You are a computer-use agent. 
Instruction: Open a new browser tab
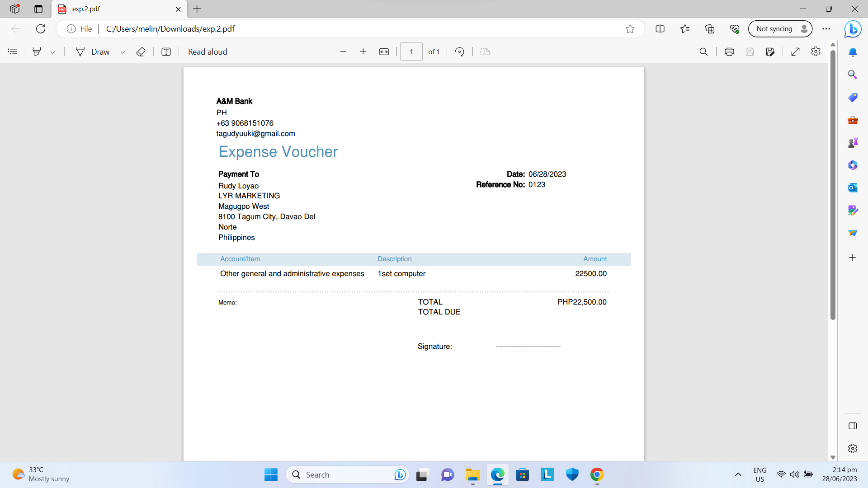pos(197,9)
